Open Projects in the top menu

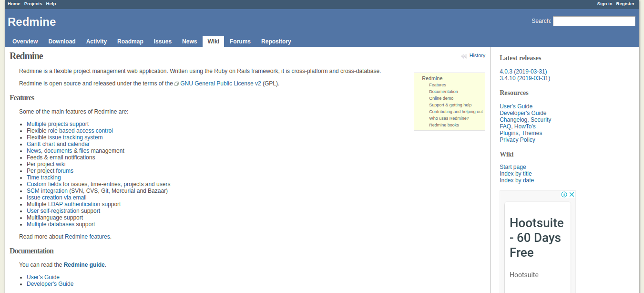coord(33,4)
